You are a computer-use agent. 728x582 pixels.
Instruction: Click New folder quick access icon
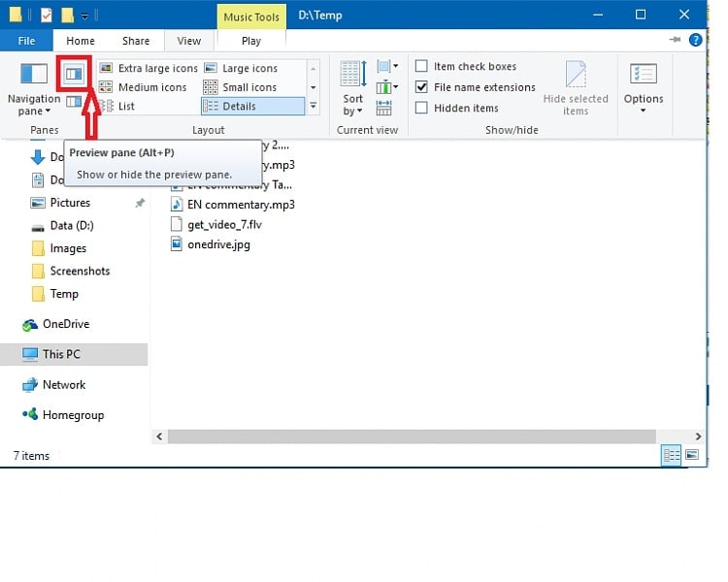click(67, 15)
